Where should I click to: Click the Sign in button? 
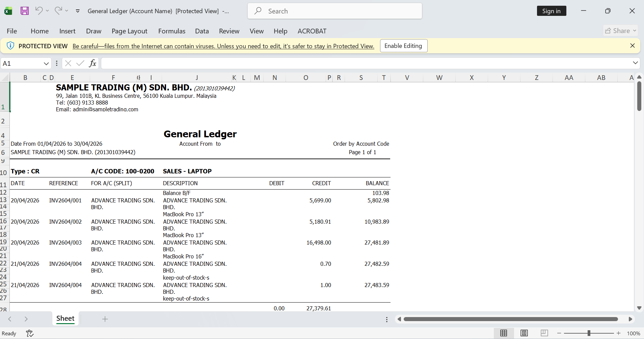tap(551, 11)
